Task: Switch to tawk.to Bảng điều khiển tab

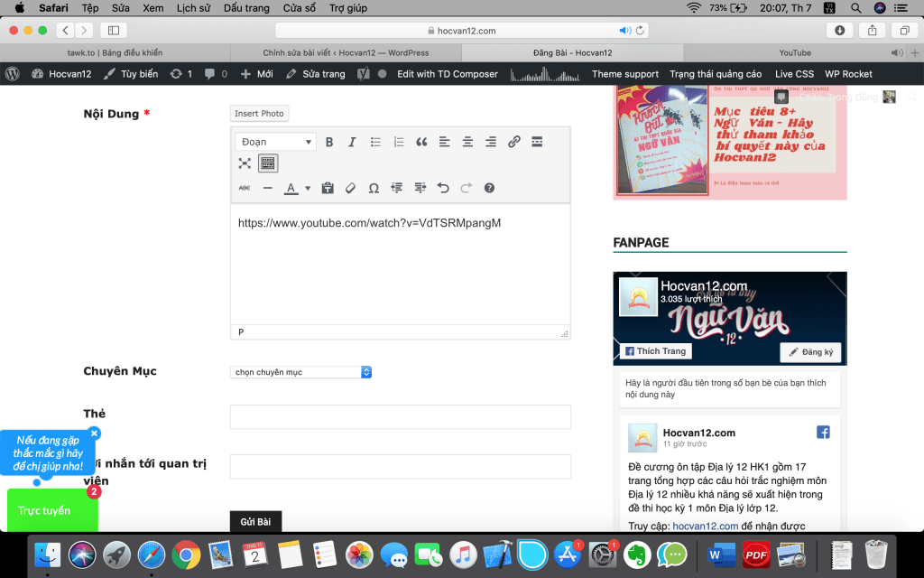Action: point(115,52)
